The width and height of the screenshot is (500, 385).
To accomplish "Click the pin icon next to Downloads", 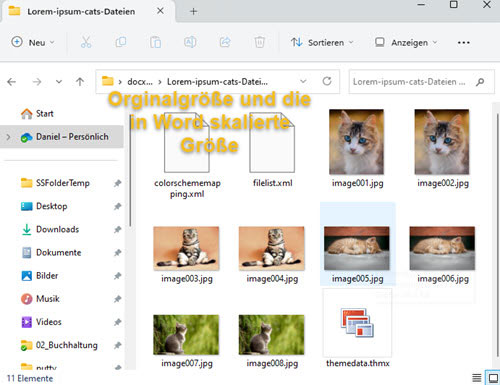I will coord(117,229).
